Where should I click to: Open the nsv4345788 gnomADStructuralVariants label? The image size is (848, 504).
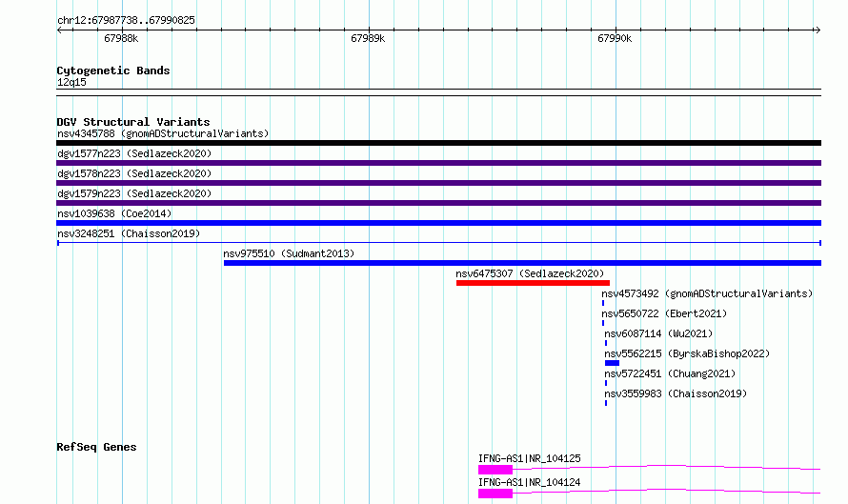[163, 133]
